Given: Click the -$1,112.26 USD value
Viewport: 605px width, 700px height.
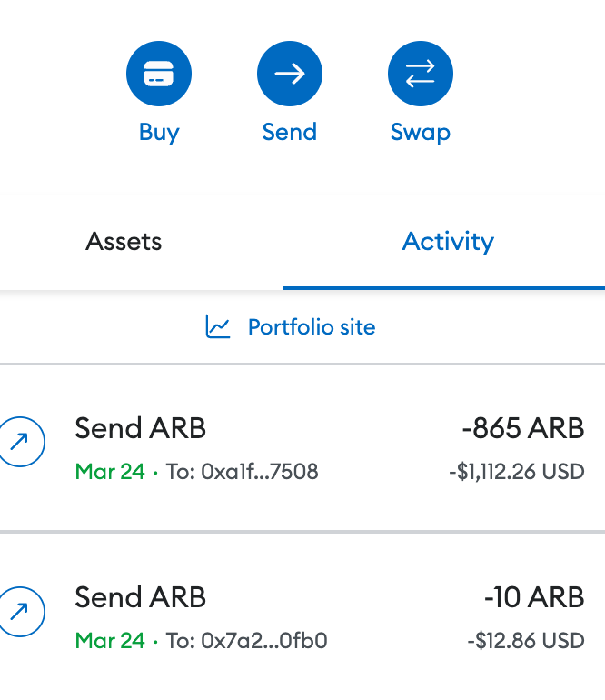Looking at the screenshot, I should [x=517, y=472].
